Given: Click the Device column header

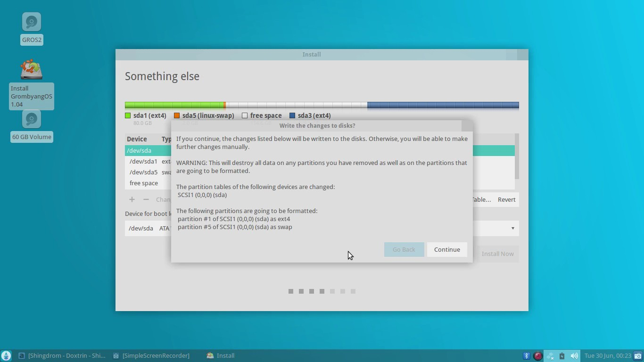Looking at the screenshot, I should (137, 139).
